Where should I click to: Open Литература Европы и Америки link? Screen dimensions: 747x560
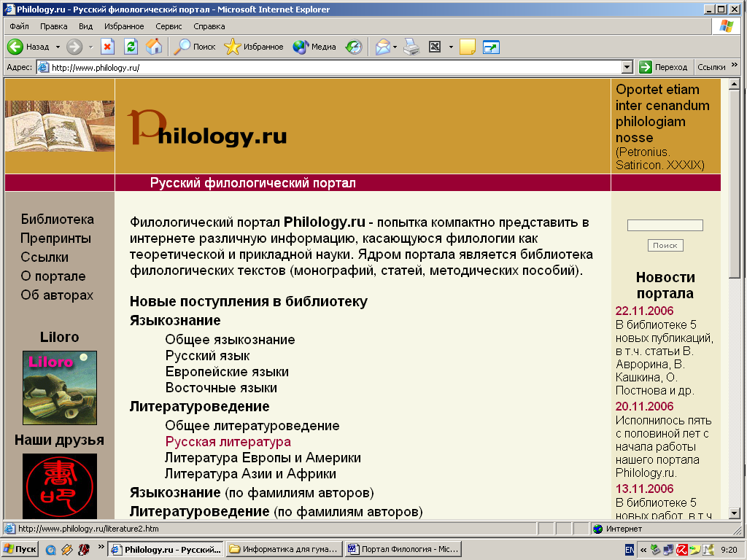[263, 458]
